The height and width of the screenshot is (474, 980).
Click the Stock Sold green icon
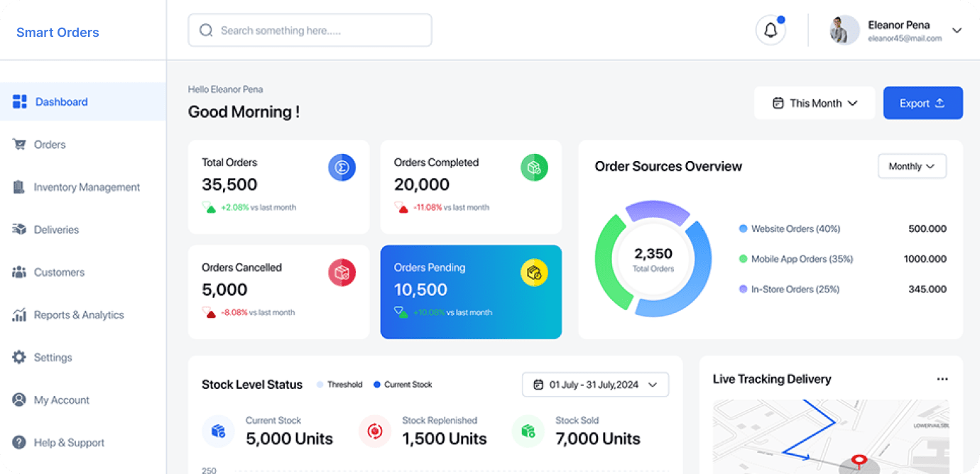pos(528,431)
